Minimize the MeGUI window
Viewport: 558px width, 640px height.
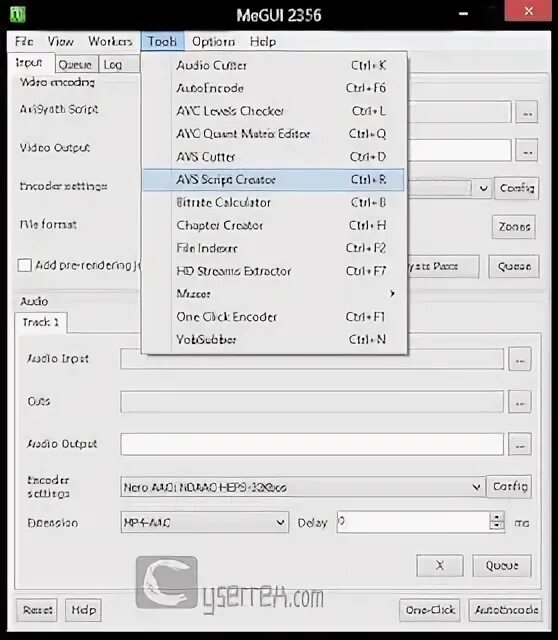pos(463,13)
